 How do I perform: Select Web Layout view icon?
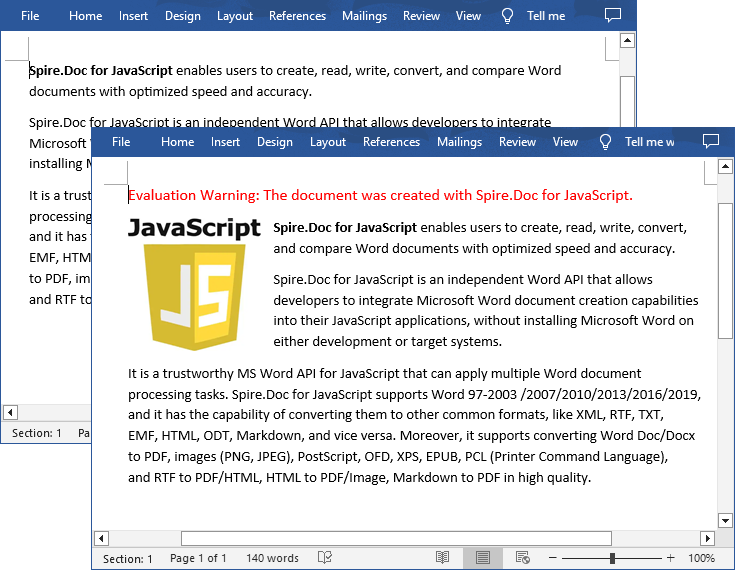522,558
